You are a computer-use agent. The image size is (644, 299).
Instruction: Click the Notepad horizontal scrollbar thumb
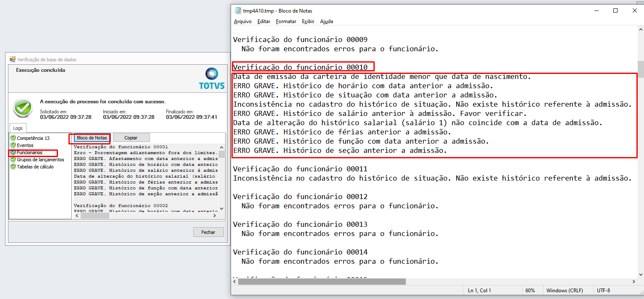coord(322,281)
